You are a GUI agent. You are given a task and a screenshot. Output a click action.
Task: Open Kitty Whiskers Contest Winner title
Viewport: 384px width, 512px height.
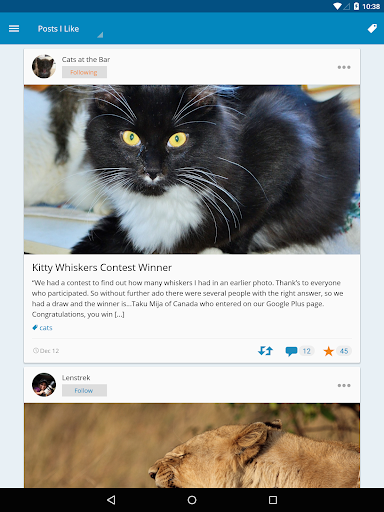click(x=102, y=267)
